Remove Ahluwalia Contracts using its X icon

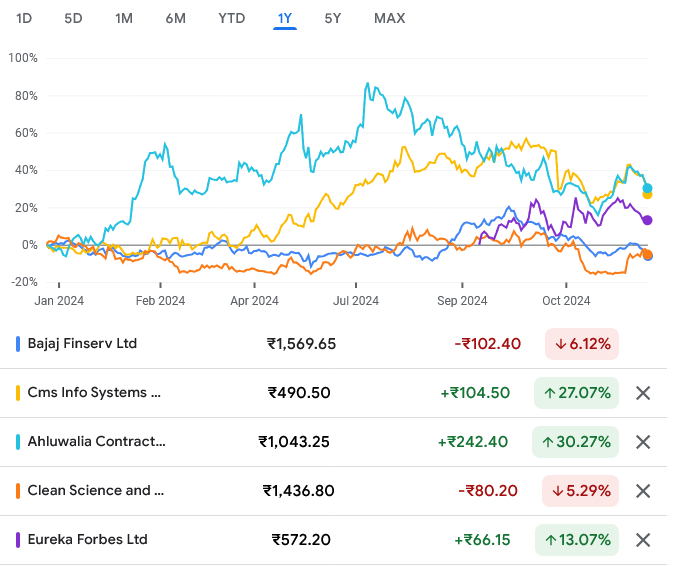click(644, 442)
